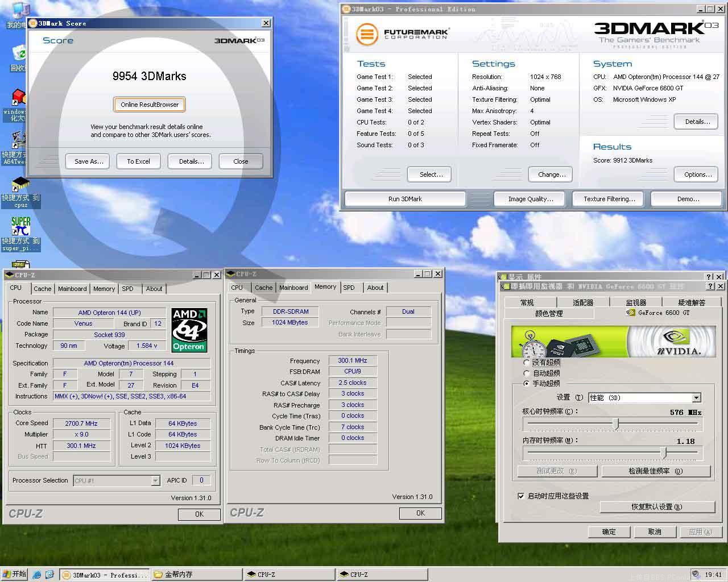Select the no overclocking radio option
Image resolution: width=728 pixels, height=582 pixels.
tap(527, 363)
